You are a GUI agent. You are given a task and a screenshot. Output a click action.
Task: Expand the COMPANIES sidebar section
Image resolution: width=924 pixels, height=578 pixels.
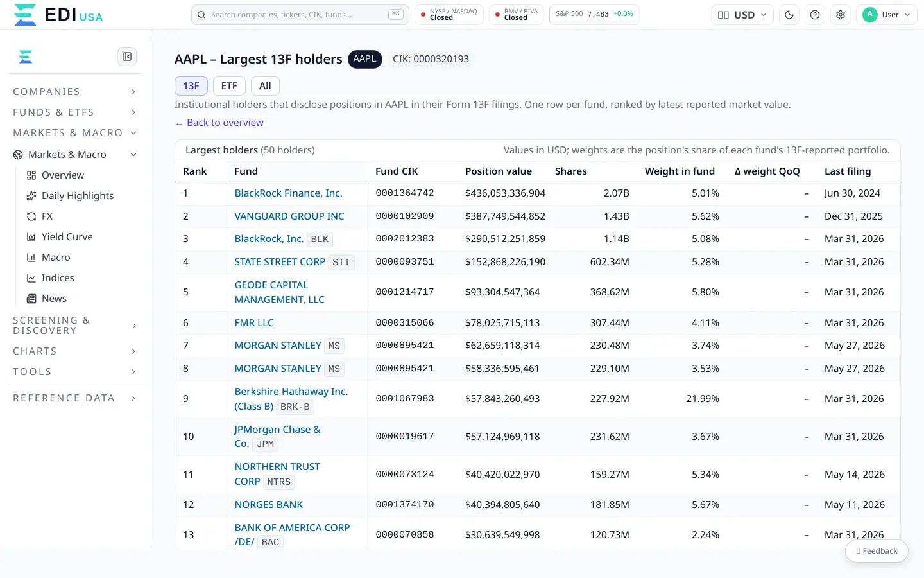(x=75, y=92)
